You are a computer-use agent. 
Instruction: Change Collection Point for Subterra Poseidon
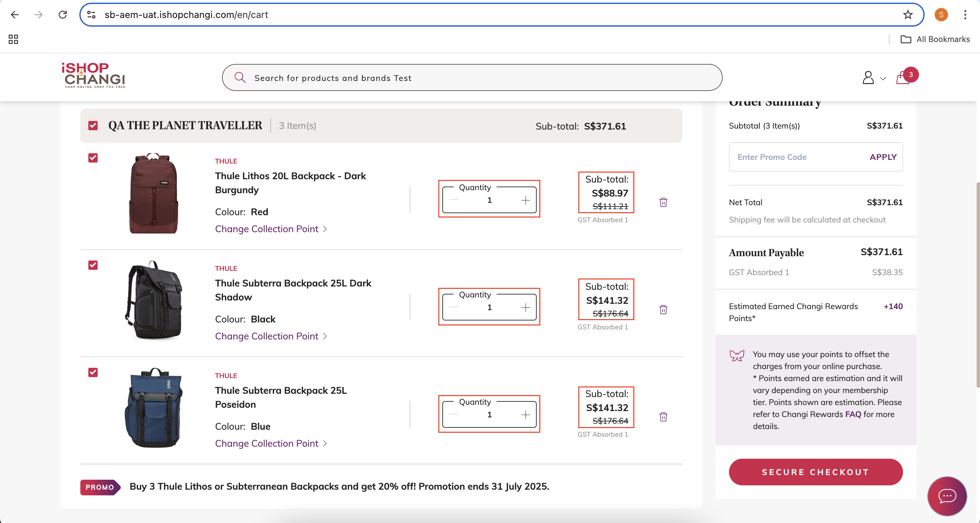(271, 443)
